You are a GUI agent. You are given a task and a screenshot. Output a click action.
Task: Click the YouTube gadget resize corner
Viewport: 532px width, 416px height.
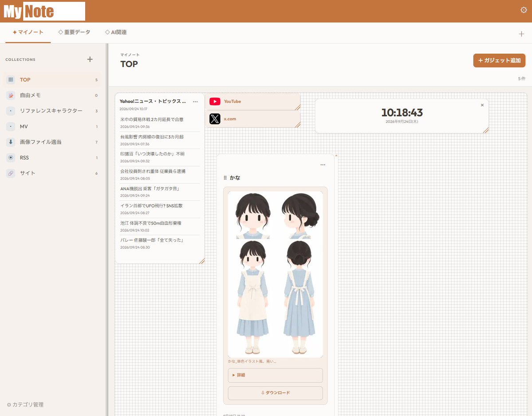click(298, 107)
